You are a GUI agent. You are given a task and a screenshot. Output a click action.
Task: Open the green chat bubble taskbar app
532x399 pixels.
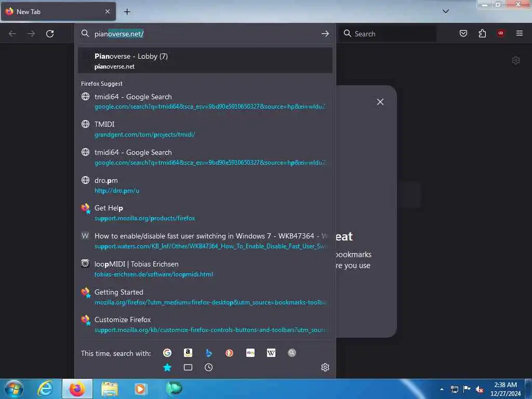(x=174, y=388)
